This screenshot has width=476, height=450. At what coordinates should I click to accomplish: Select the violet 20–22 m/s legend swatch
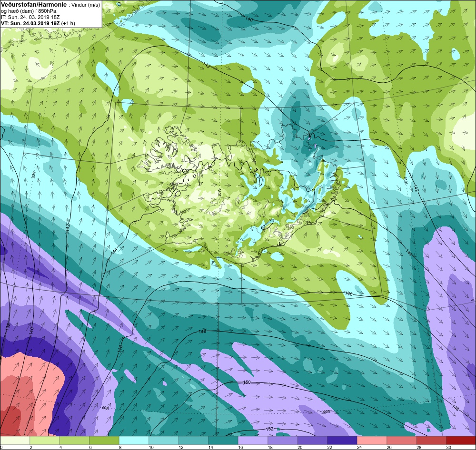[312, 440]
